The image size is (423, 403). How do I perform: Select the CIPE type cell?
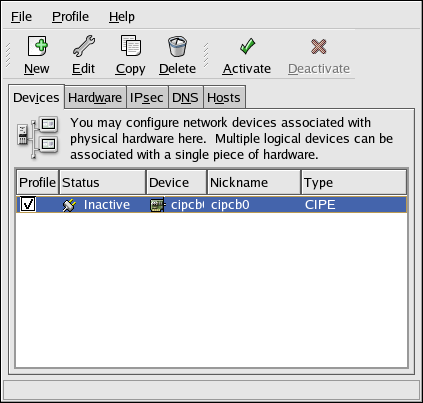tap(320, 205)
